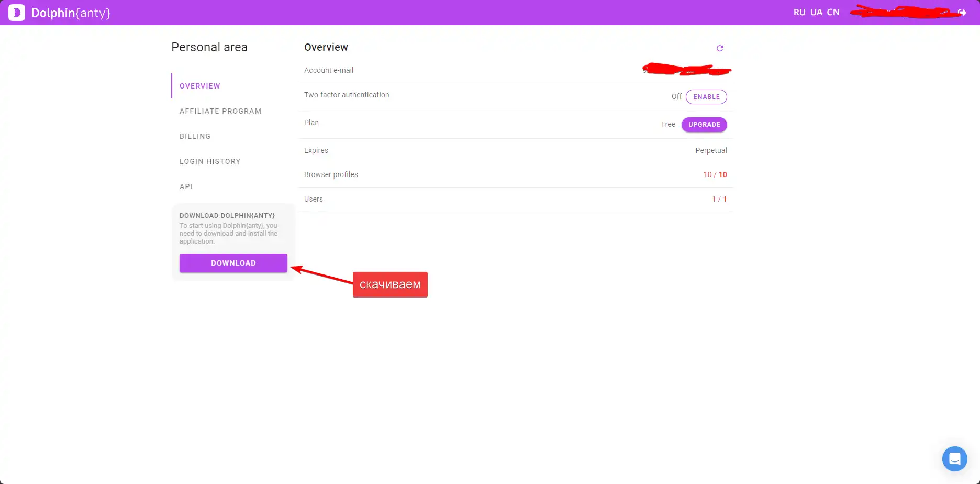The width and height of the screenshot is (980, 484).
Task: Click the 'Perpetual' expiry value
Action: tap(711, 150)
